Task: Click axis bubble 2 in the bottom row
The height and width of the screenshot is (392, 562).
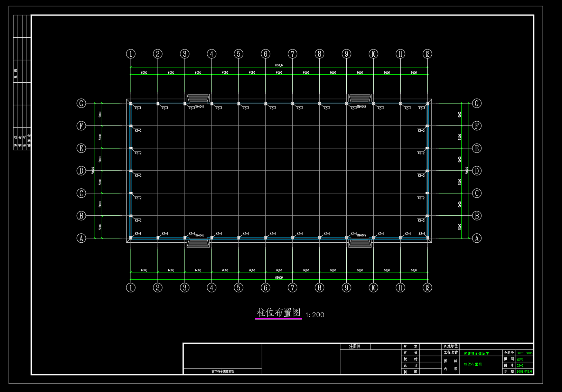Action: (x=158, y=288)
